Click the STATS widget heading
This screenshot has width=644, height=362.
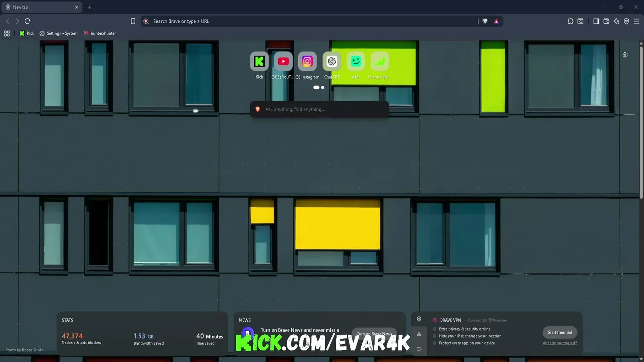[67, 320]
